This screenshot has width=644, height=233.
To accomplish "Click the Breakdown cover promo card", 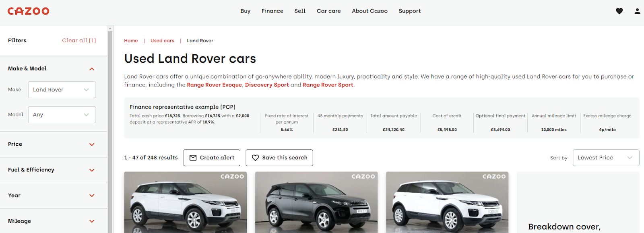I will click(578, 202).
